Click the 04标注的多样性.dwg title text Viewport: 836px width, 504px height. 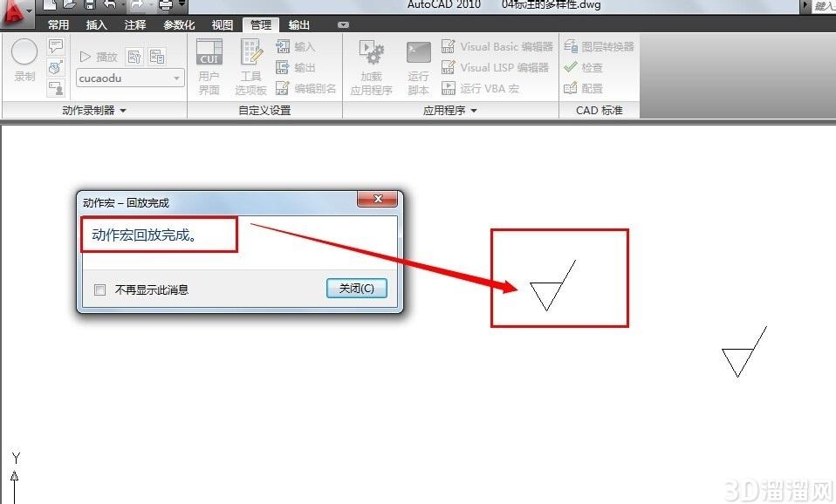click(x=552, y=4)
